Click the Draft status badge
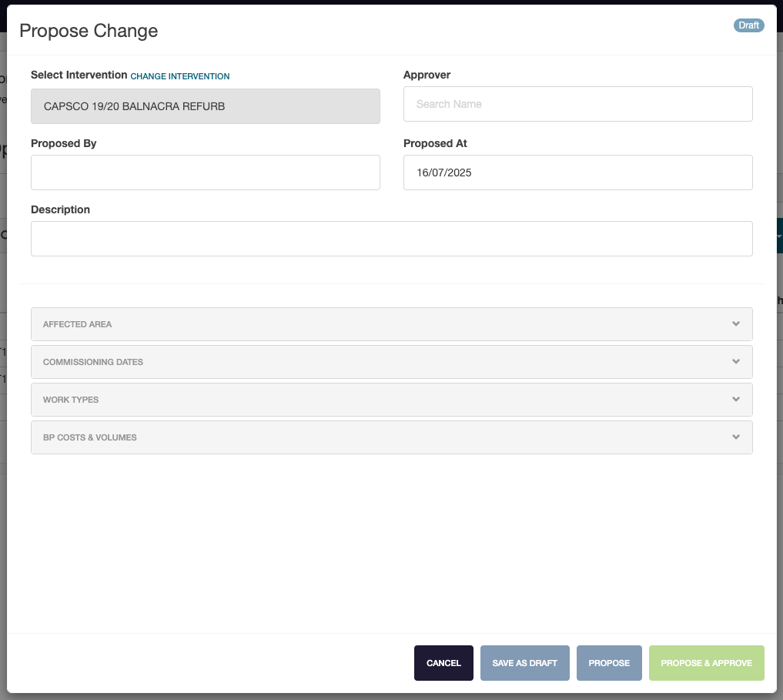 (x=748, y=25)
